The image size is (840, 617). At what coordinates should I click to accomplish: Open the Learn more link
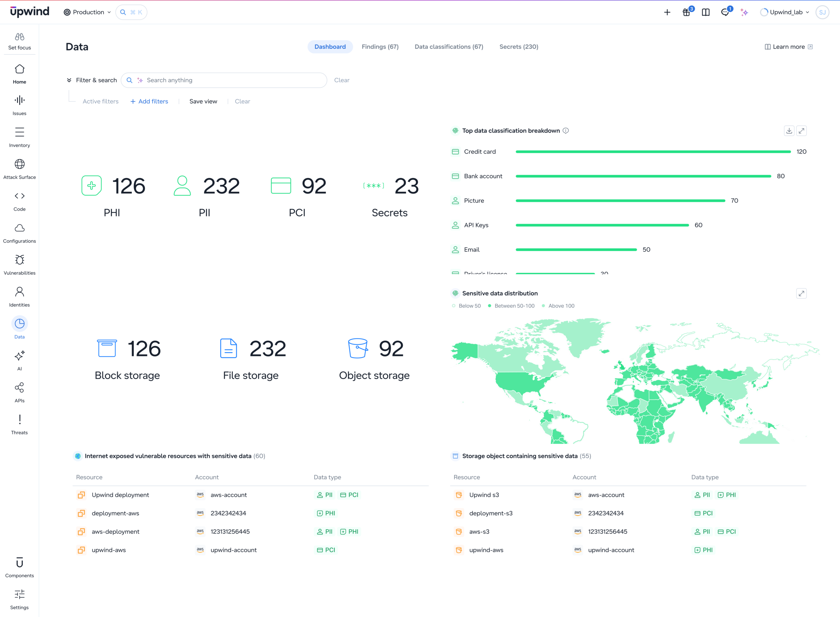click(x=789, y=47)
